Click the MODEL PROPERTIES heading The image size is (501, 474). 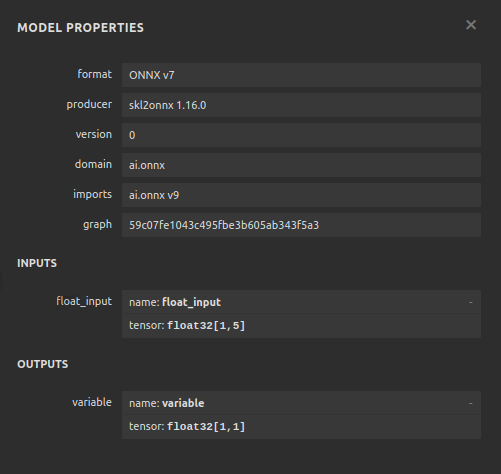80,28
